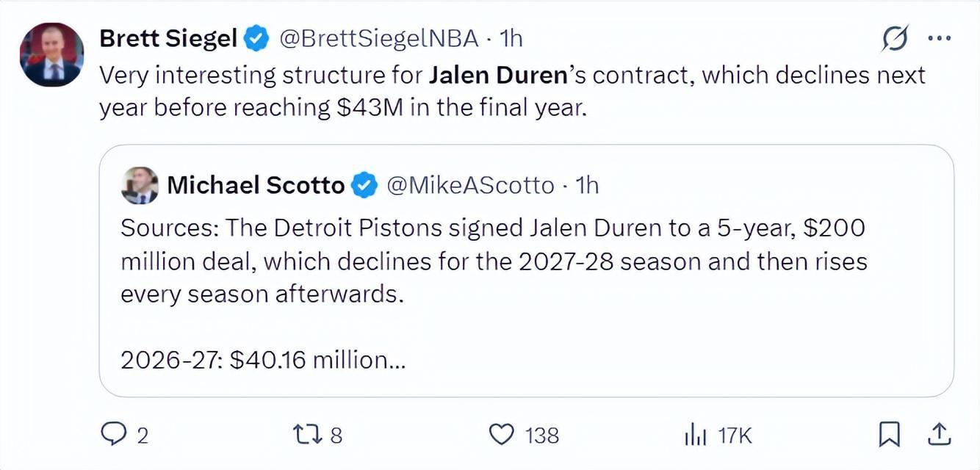Image resolution: width=980 pixels, height=470 pixels.
Task: Click the 1h timestamp on quoted tweet
Action: pyautogui.click(x=586, y=185)
